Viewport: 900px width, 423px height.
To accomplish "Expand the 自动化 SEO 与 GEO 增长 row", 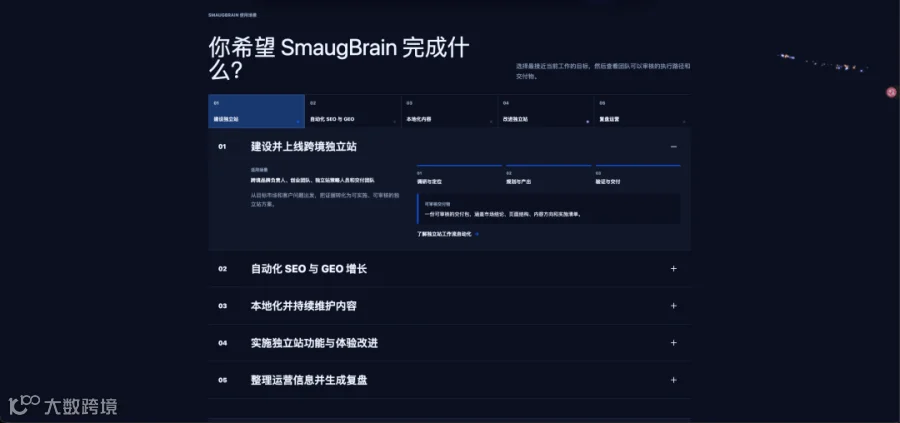I will point(449,269).
